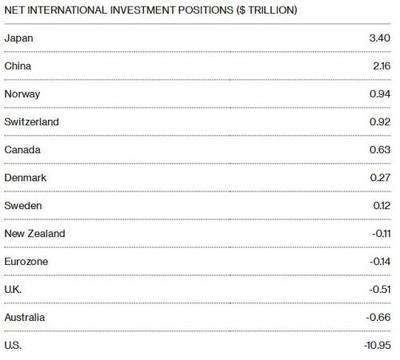Select the U.K. row label
The height and width of the screenshot is (360, 400).
[13, 289]
